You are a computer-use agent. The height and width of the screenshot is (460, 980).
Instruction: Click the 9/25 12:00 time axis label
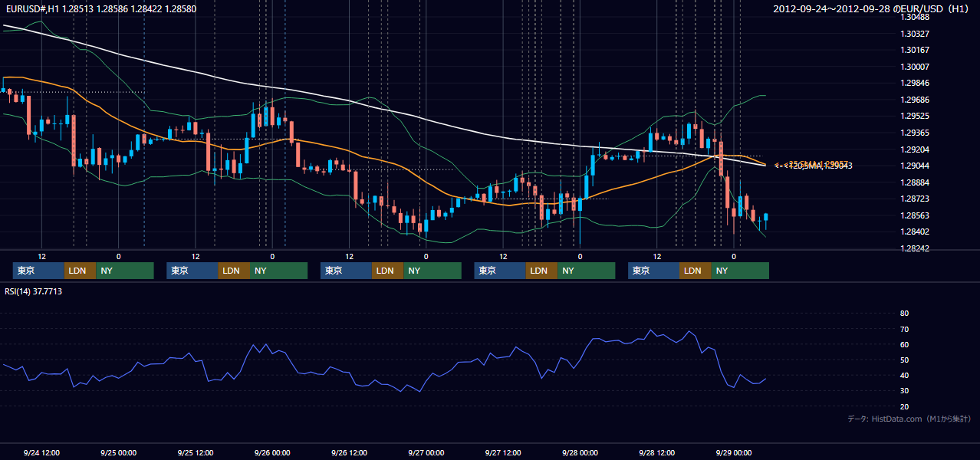point(195,452)
